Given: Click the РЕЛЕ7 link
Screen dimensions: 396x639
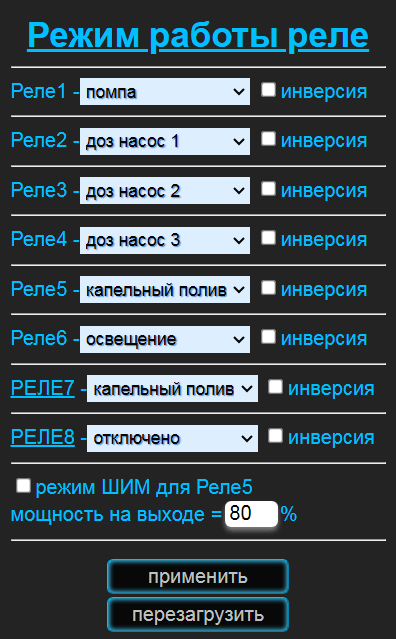Looking at the screenshot, I should (x=43, y=388).
